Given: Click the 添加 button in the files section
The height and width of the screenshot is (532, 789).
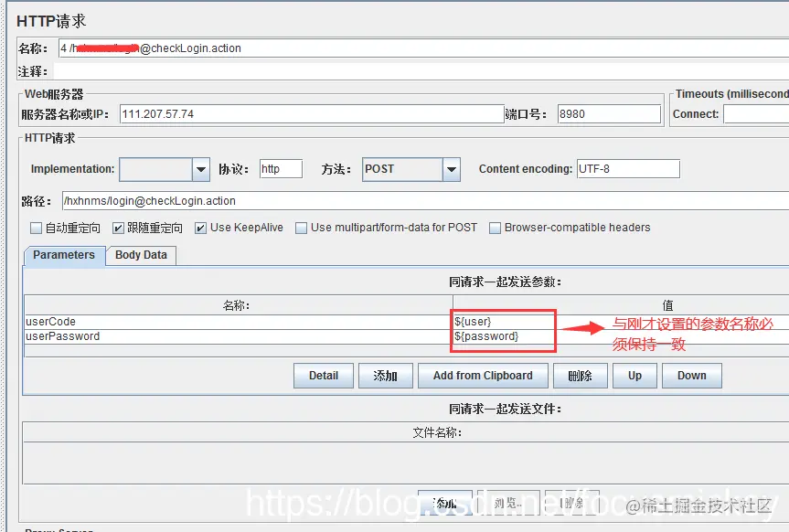Looking at the screenshot, I should (445, 503).
